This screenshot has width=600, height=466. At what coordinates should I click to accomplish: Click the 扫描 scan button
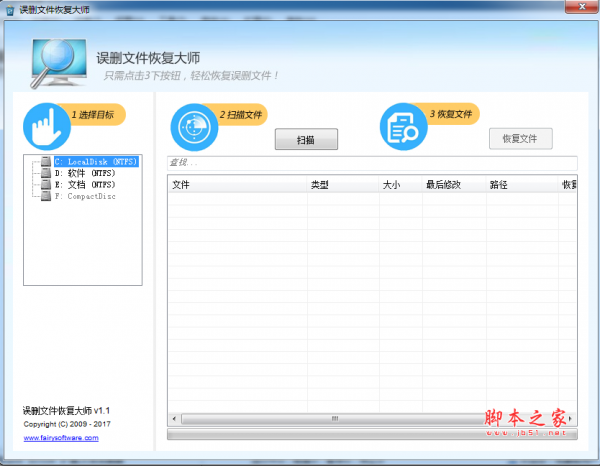[x=306, y=139]
